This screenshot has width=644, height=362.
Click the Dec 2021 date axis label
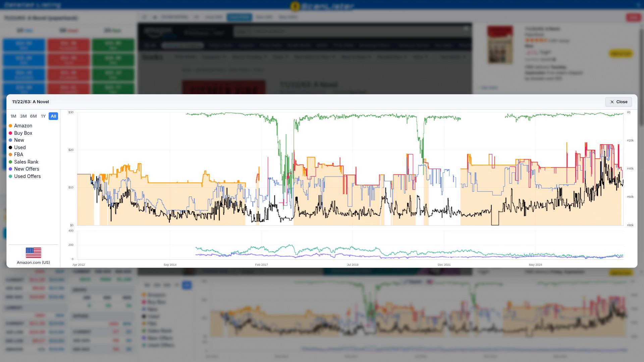pyautogui.click(x=444, y=265)
